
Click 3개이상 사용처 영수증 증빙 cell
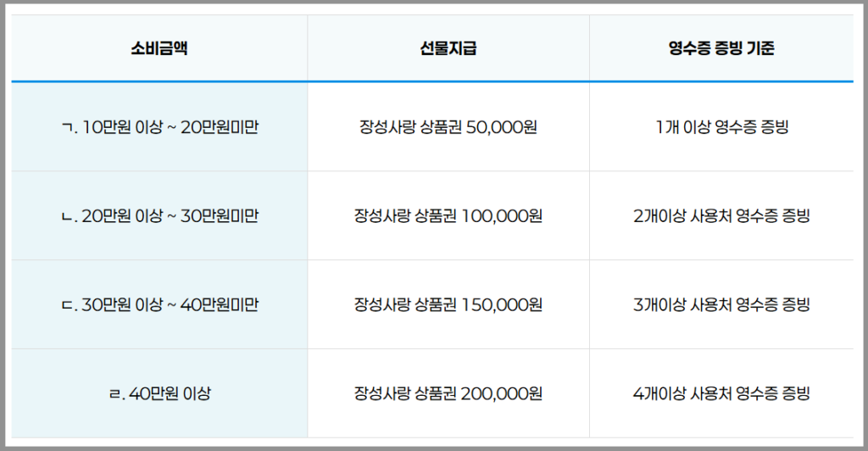pyautogui.click(x=721, y=304)
